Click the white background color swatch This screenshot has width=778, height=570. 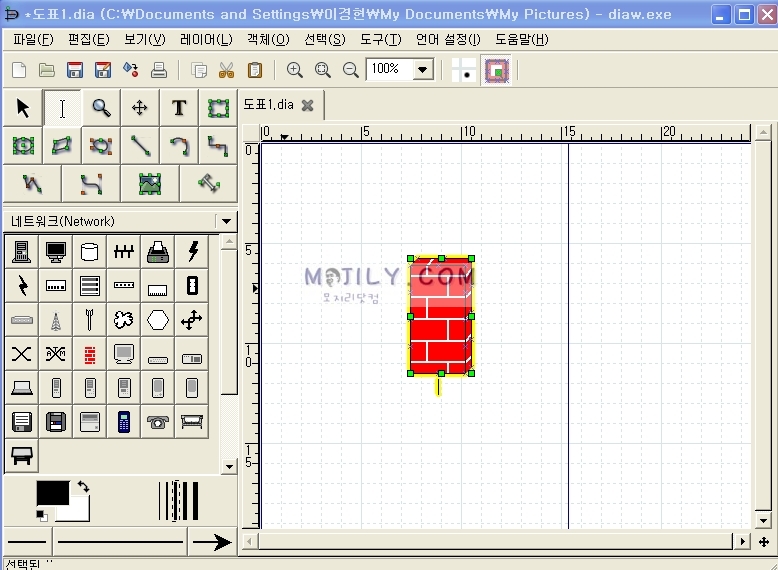coord(77,512)
